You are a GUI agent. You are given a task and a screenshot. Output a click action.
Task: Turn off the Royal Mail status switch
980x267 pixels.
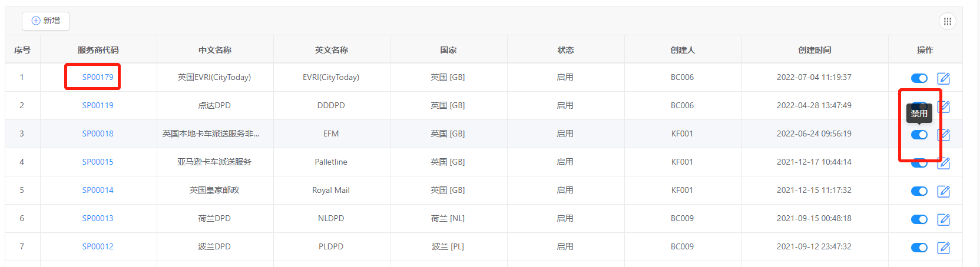tap(919, 191)
